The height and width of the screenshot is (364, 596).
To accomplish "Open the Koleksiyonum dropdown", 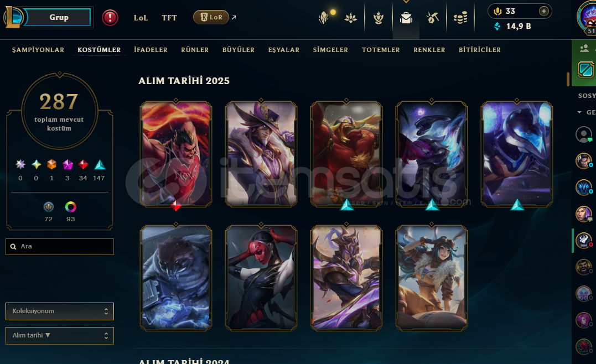I will click(60, 311).
